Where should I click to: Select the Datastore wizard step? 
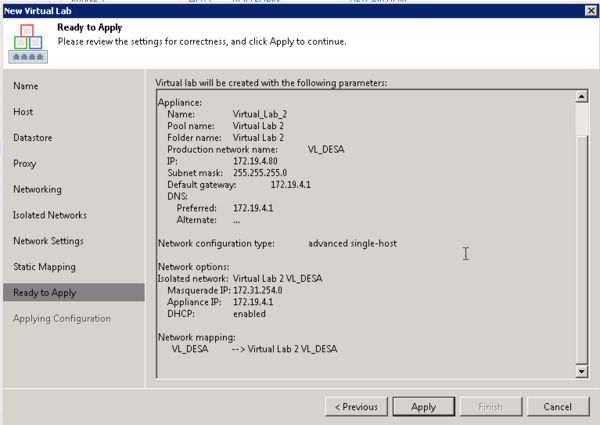[33, 138]
